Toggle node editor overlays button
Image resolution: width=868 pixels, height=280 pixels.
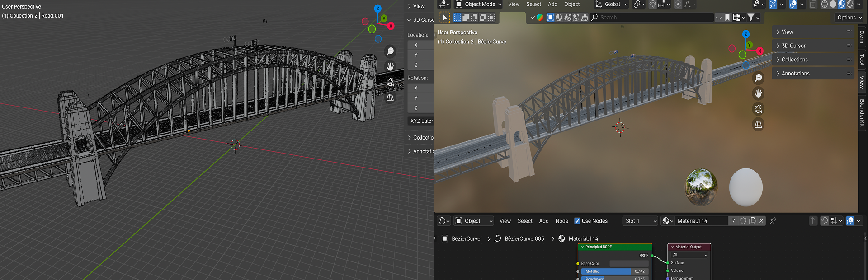tap(850, 221)
